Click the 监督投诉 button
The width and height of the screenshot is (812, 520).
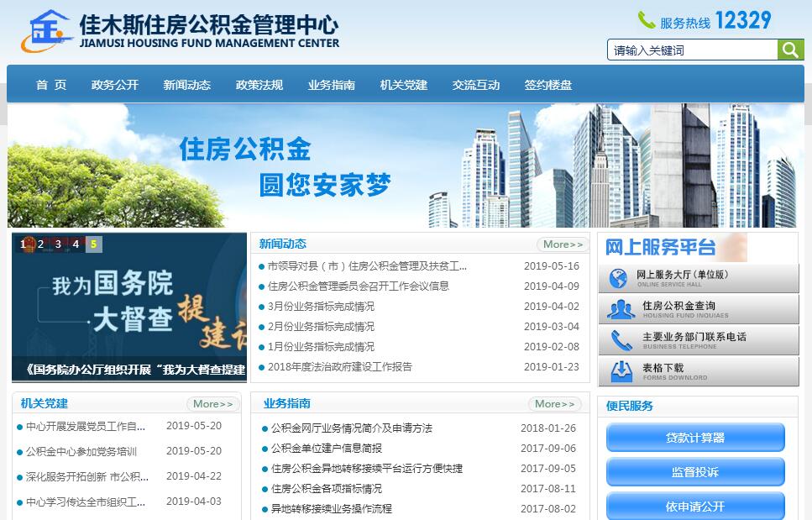695,472
